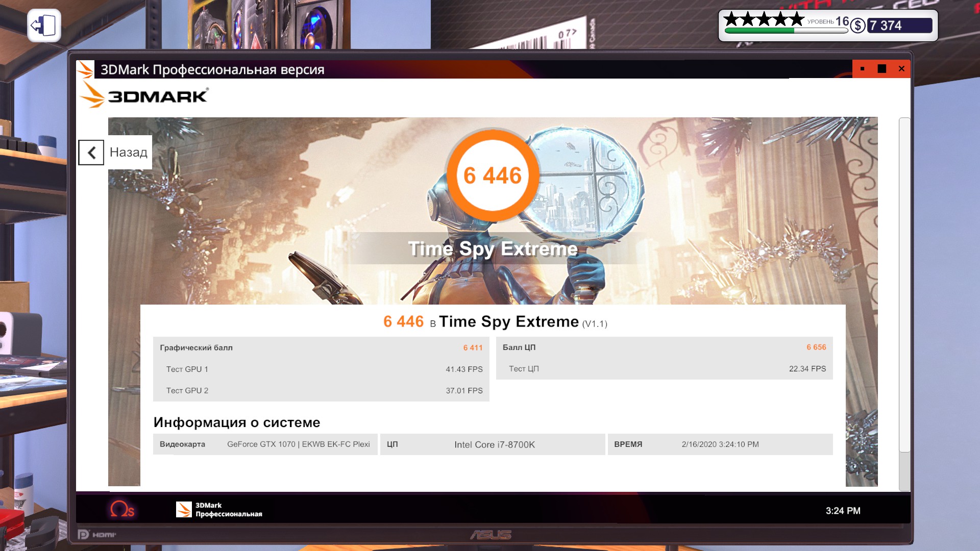Click the 3DMark Профессиональная версия window title
The height and width of the screenshot is (551, 980).
coord(212,70)
